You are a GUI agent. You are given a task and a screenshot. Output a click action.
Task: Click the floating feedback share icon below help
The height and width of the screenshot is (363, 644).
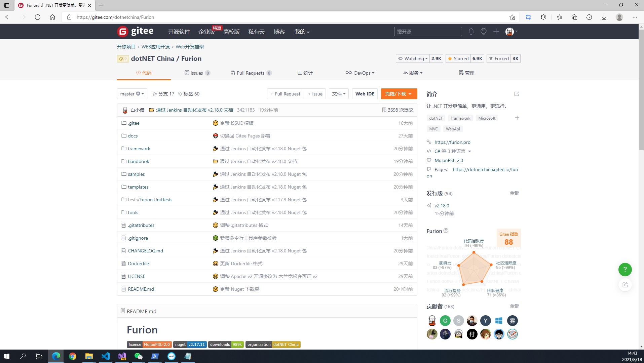[x=625, y=285]
